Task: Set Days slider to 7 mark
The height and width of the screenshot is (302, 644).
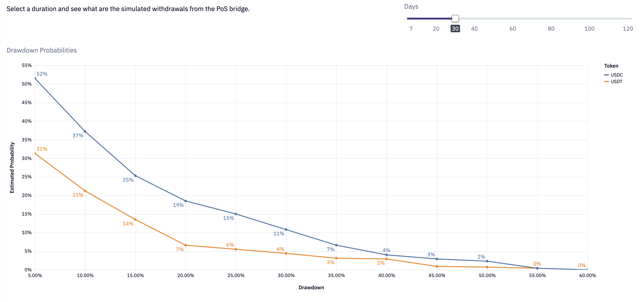Action: pyautogui.click(x=411, y=29)
